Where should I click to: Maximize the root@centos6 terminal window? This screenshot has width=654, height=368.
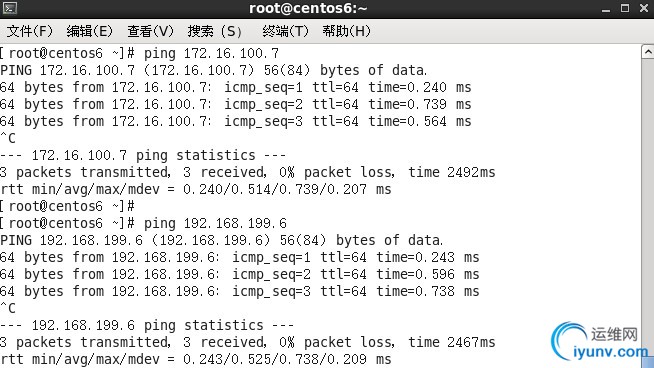(625, 8)
